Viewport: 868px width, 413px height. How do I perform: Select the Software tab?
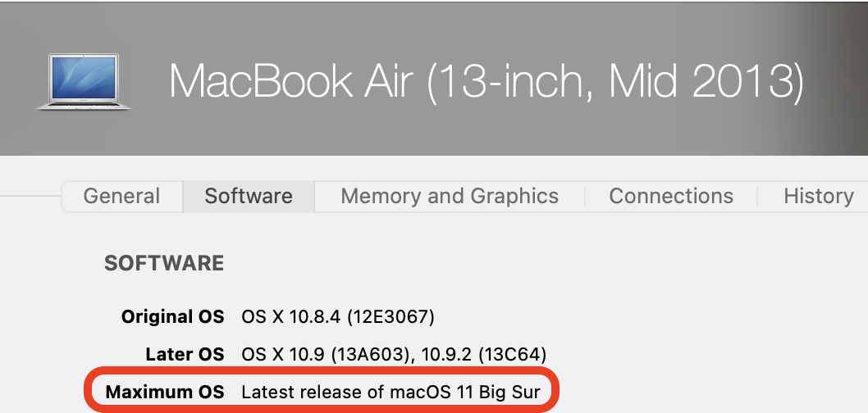point(249,196)
